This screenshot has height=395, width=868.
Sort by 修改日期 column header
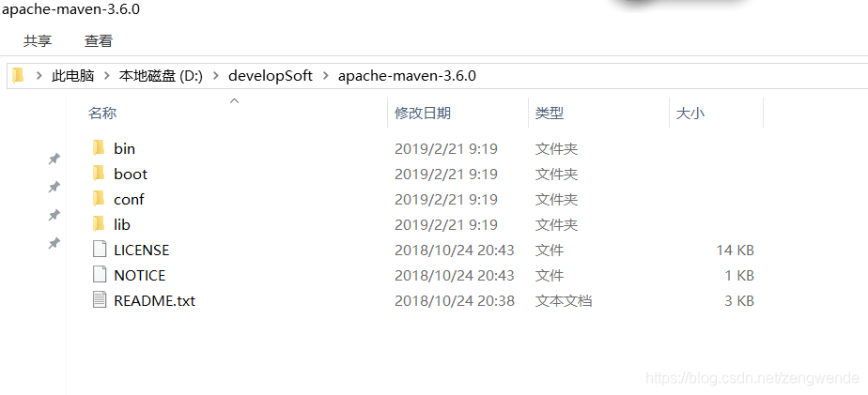point(423,114)
